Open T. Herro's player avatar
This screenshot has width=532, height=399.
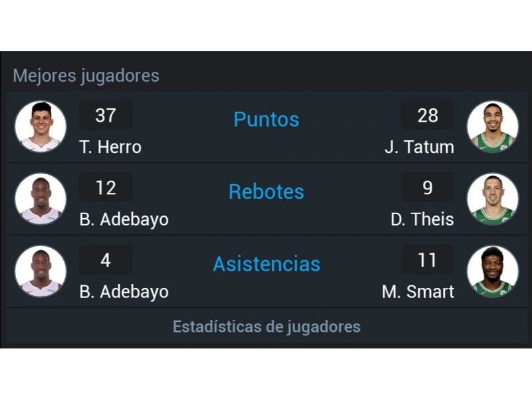point(41,126)
